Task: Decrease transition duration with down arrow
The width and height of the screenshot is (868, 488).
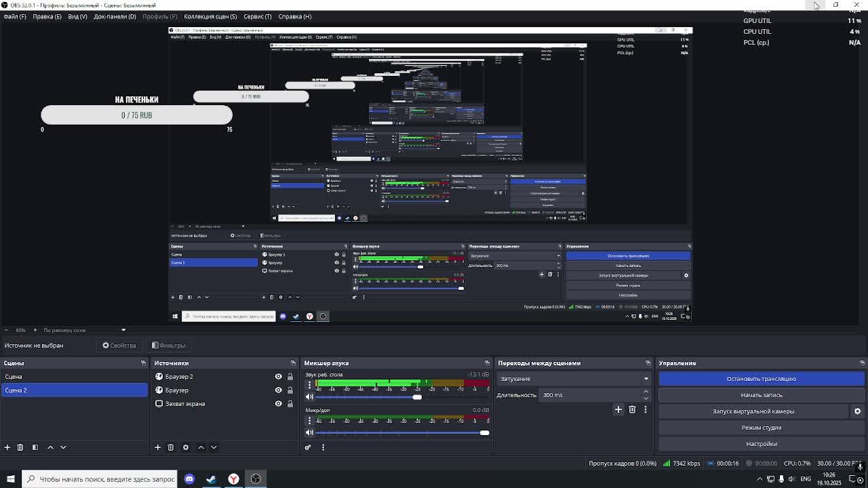Action: pos(646,399)
